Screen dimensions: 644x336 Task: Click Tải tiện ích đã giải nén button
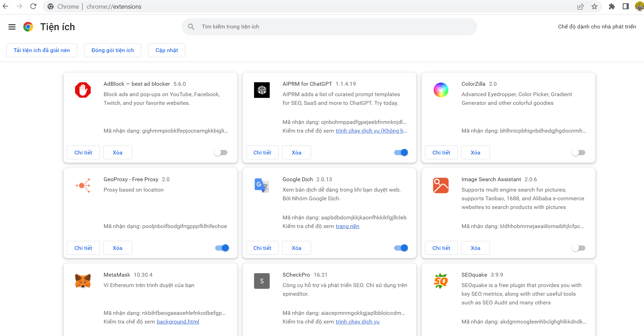(42, 50)
